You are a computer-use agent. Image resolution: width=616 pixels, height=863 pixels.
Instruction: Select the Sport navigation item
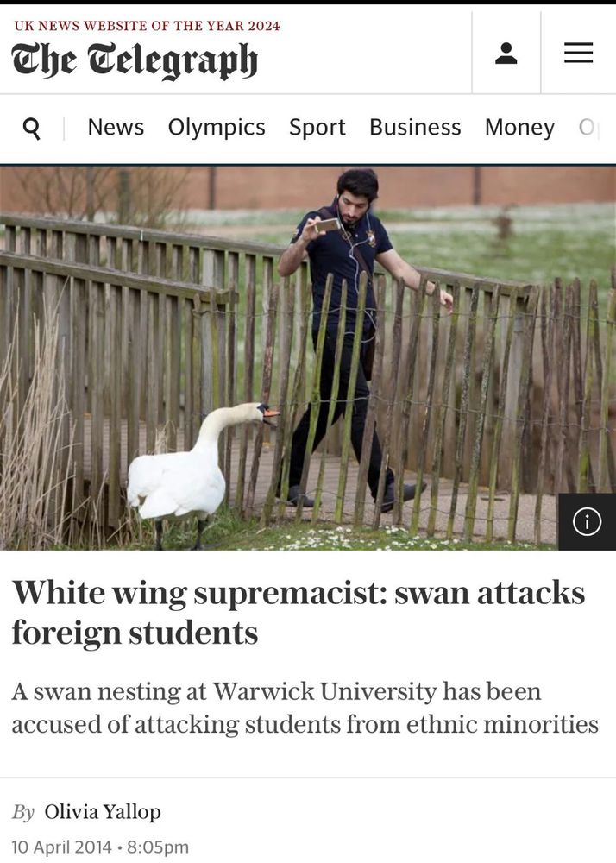[317, 127]
